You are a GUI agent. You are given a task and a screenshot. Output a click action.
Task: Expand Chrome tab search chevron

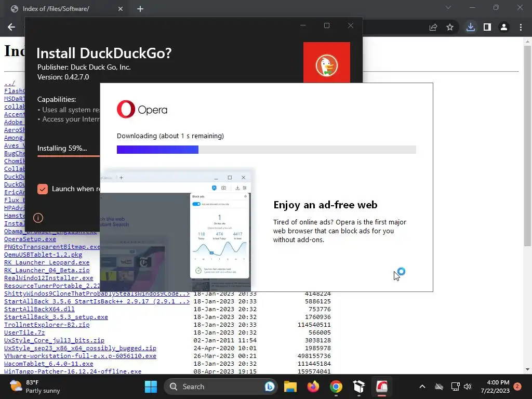coord(448,7)
